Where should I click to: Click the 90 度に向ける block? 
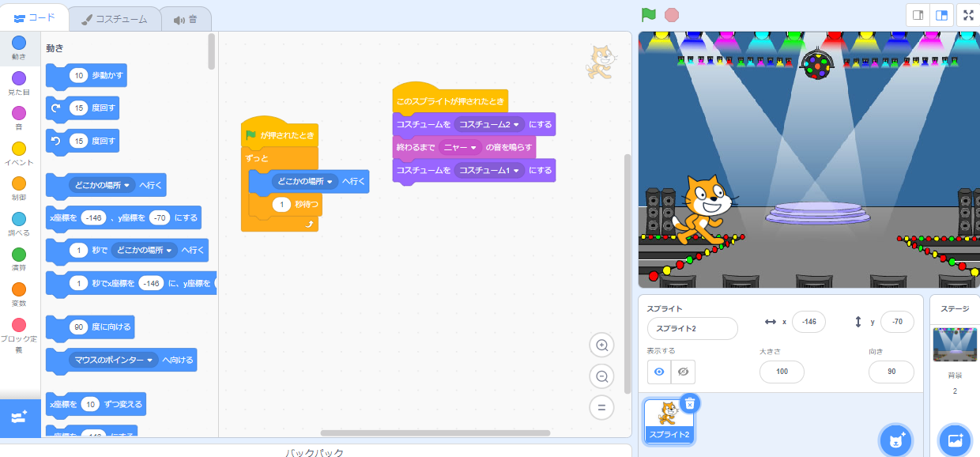click(90, 327)
